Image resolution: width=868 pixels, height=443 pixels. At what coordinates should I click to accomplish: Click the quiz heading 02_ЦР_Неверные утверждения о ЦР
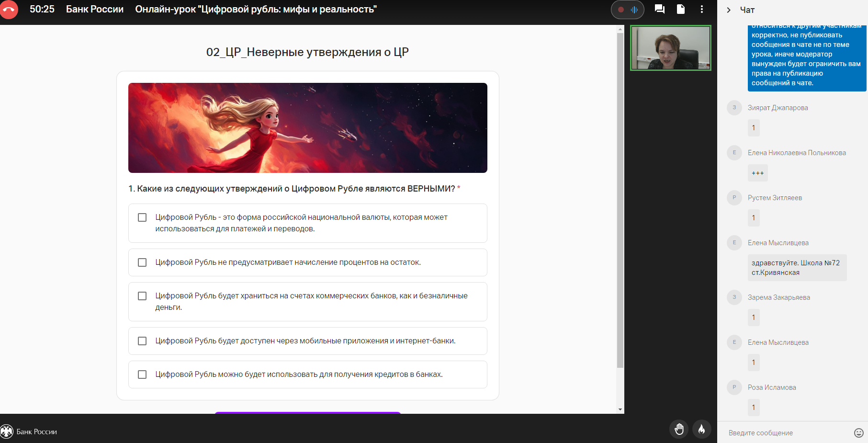coord(307,52)
